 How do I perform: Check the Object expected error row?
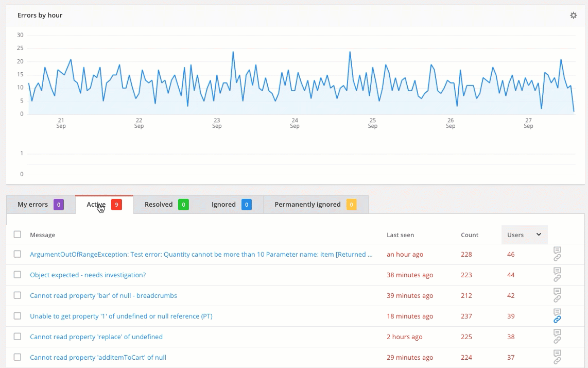click(x=18, y=275)
